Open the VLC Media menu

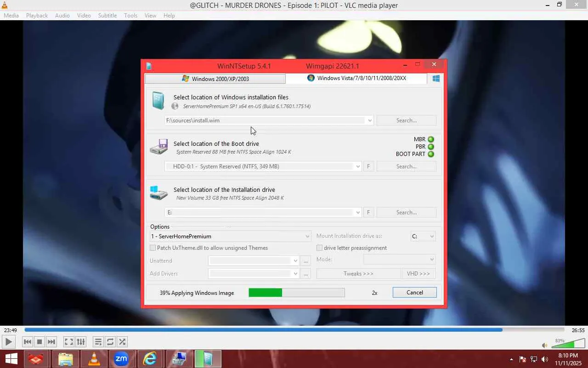tap(11, 16)
